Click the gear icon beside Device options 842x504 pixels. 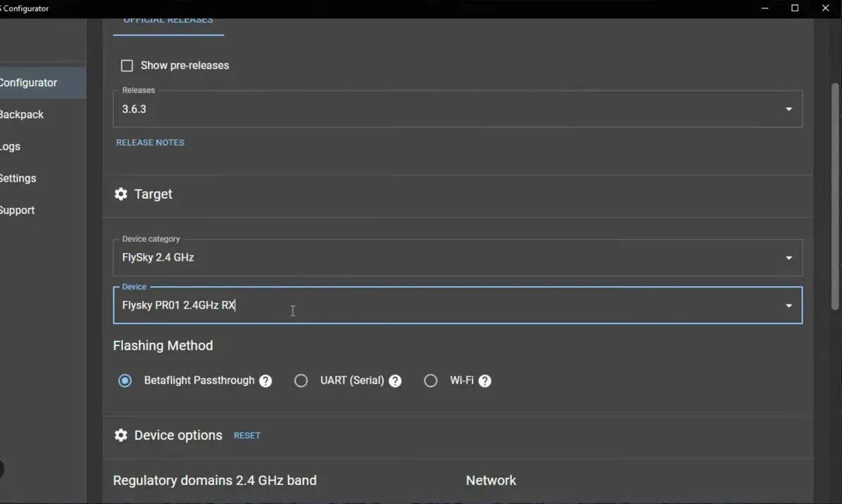[x=120, y=435]
